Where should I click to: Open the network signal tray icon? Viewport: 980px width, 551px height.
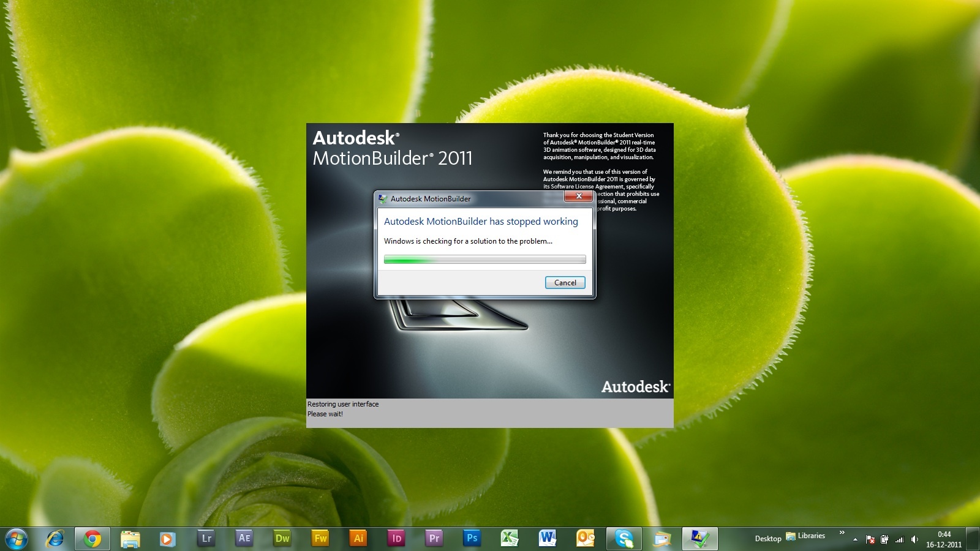tap(899, 539)
